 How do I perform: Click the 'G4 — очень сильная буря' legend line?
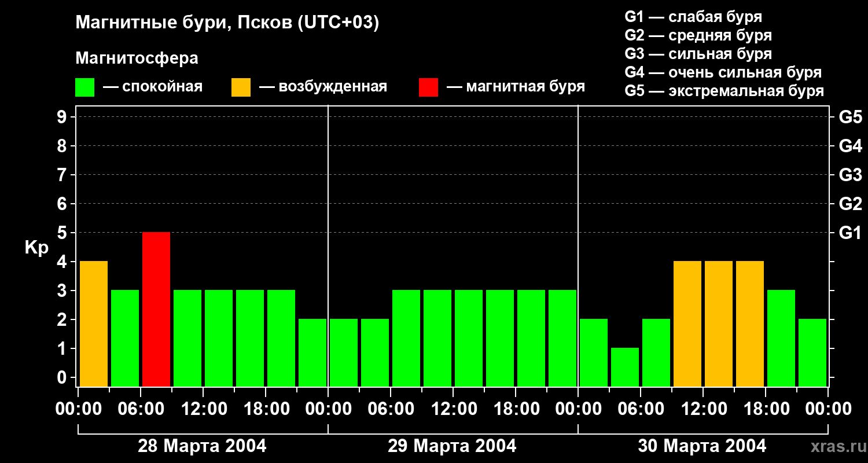(x=723, y=72)
